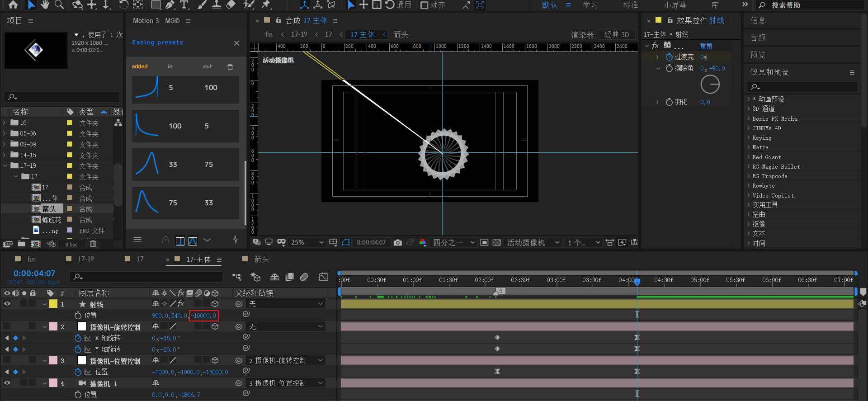Select the Puppet Pin tool
Image resolution: width=868 pixels, height=401 pixels.
(x=266, y=5)
